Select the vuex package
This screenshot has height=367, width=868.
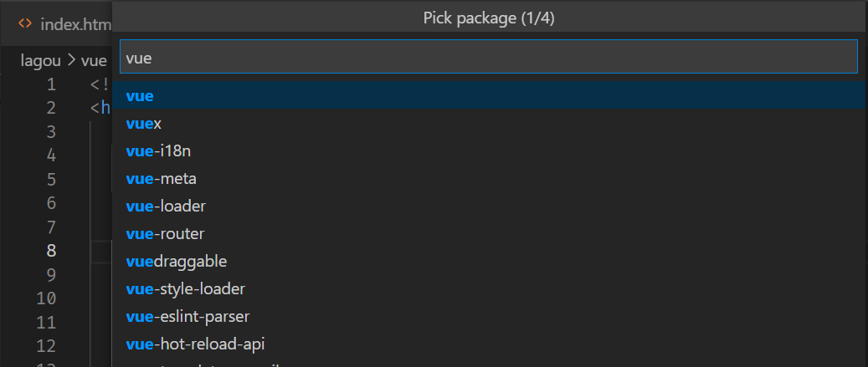coord(490,123)
